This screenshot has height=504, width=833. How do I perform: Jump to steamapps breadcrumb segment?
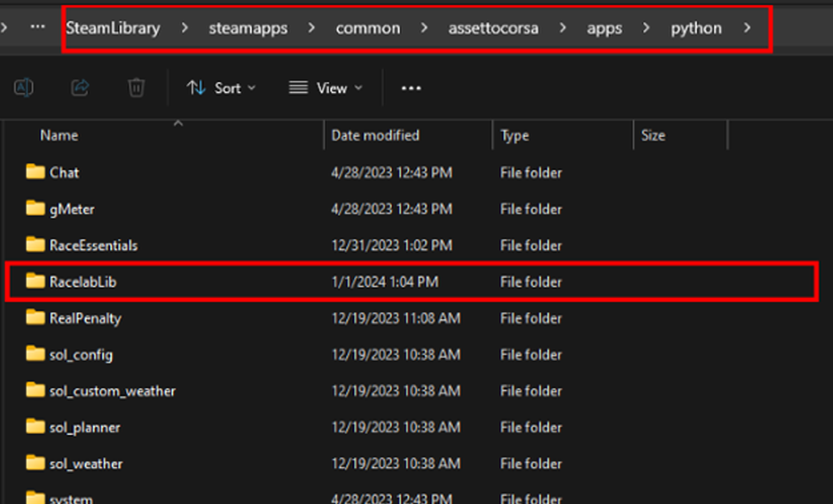point(248,28)
